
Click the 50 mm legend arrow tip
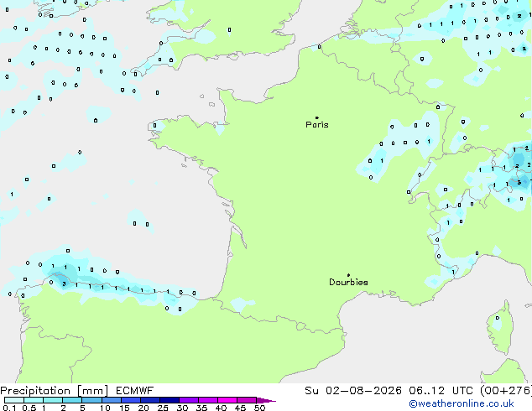[x=266, y=400]
